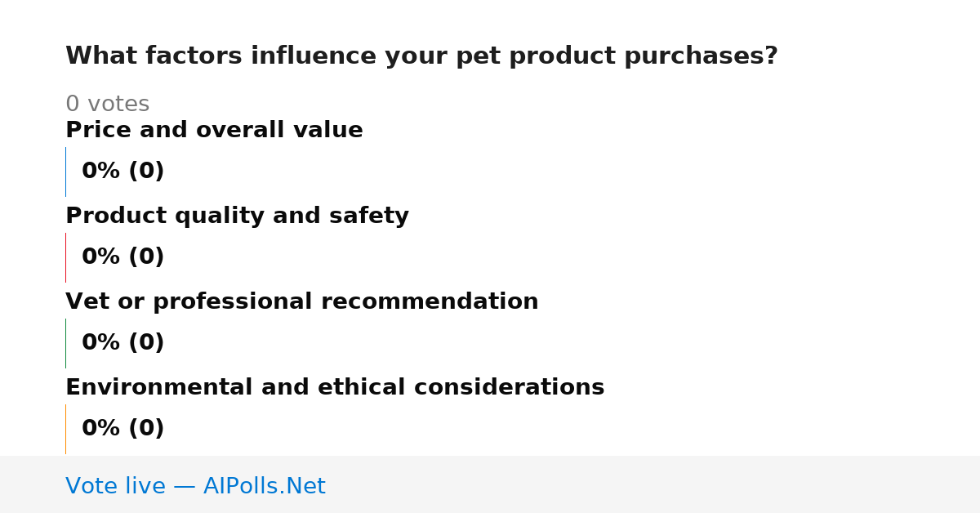Viewport: 980px width, 513px height.
Task: Click the blue bar under Price and overall value
Action: pos(65,172)
